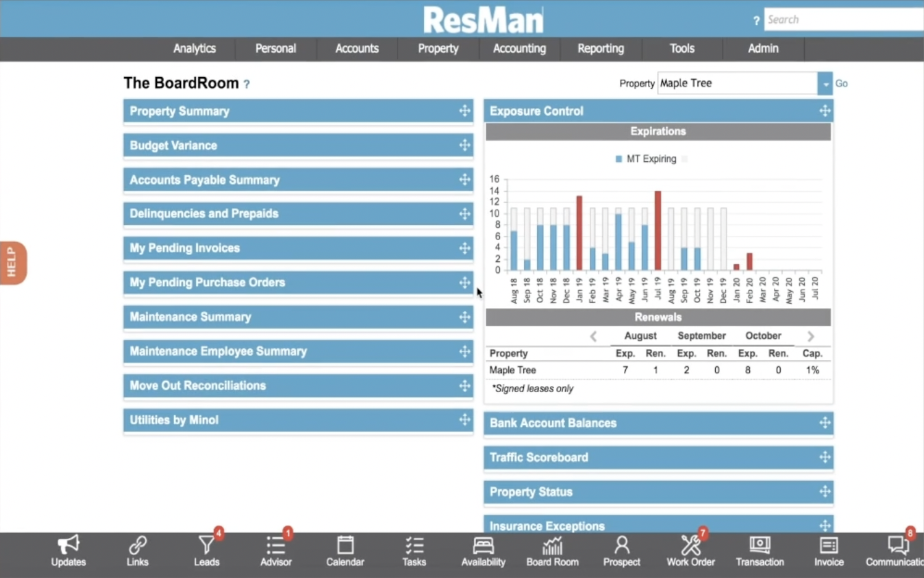Click the Leads funnel icon
924x578 pixels.
pyautogui.click(x=206, y=546)
